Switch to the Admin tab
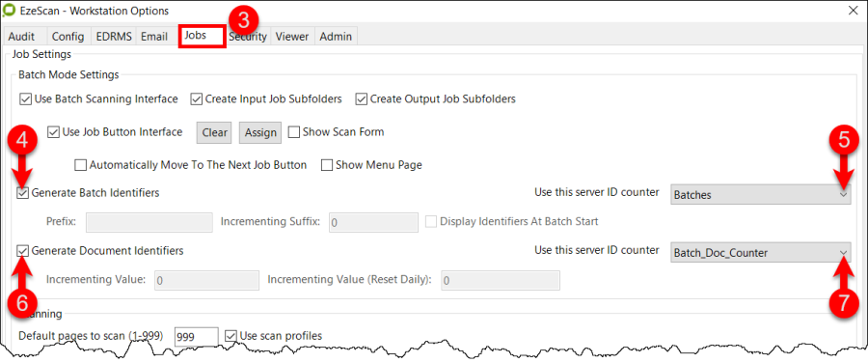 point(336,37)
